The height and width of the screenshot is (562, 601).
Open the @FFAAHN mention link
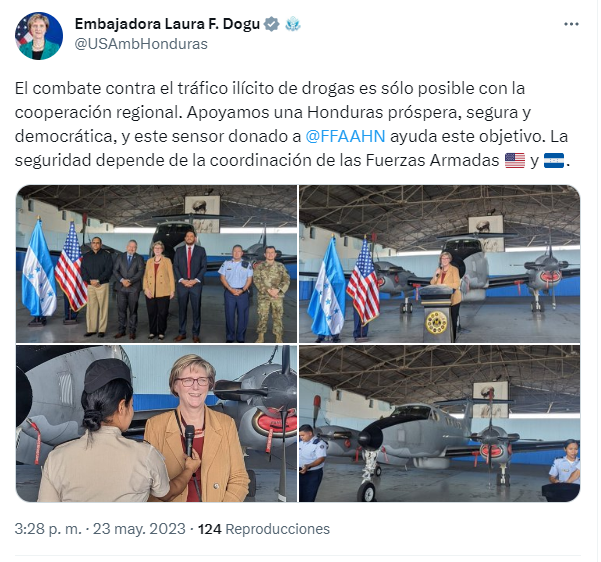[345, 136]
